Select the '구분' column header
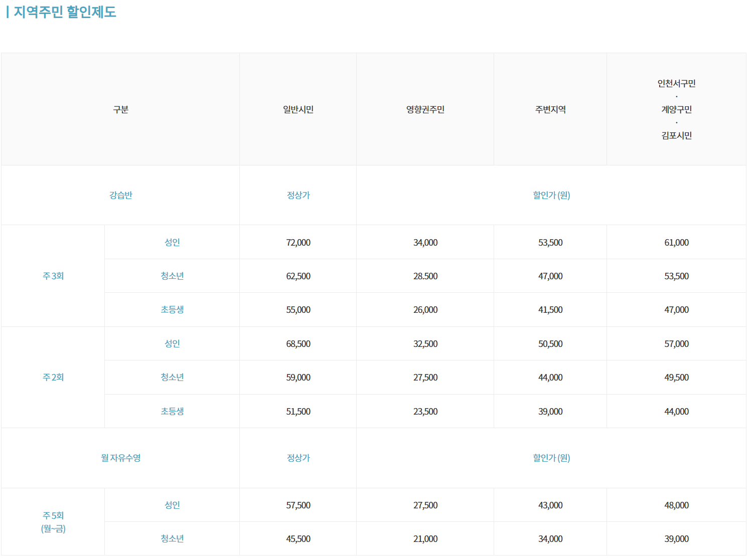 (120, 109)
